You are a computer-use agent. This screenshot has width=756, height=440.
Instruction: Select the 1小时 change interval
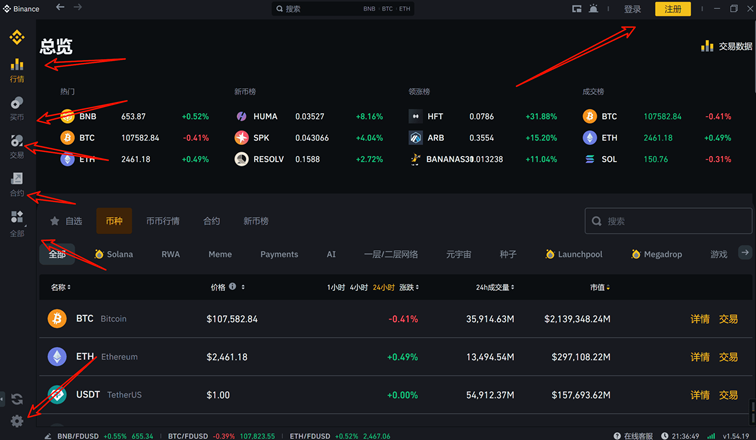[336, 287]
